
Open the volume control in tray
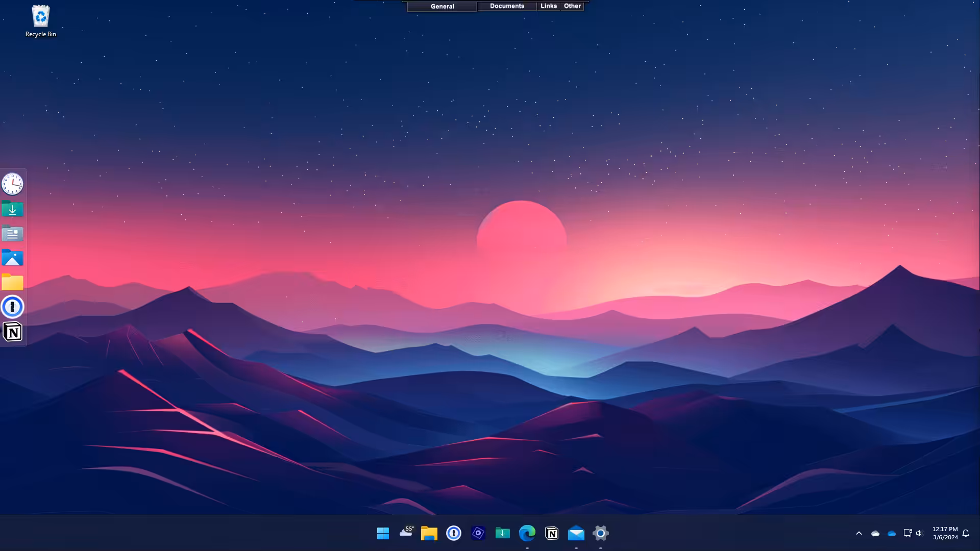(x=919, y=533)
